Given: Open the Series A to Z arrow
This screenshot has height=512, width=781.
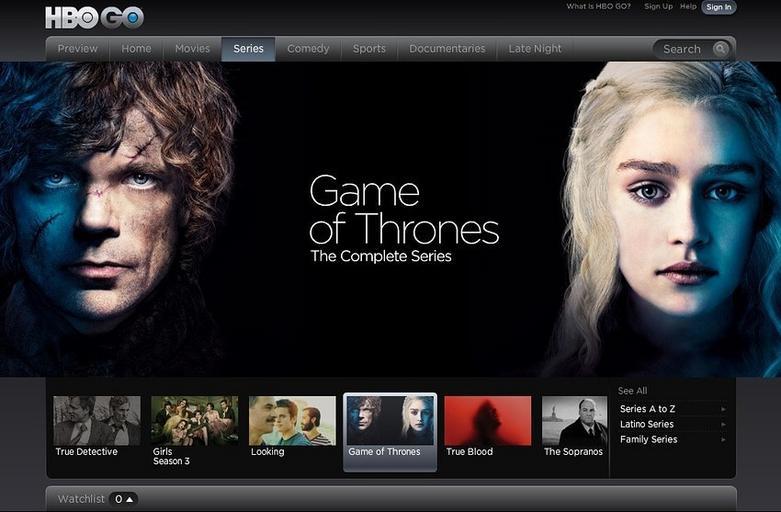Looking at the screenshot, I should (x=723, y=409).
